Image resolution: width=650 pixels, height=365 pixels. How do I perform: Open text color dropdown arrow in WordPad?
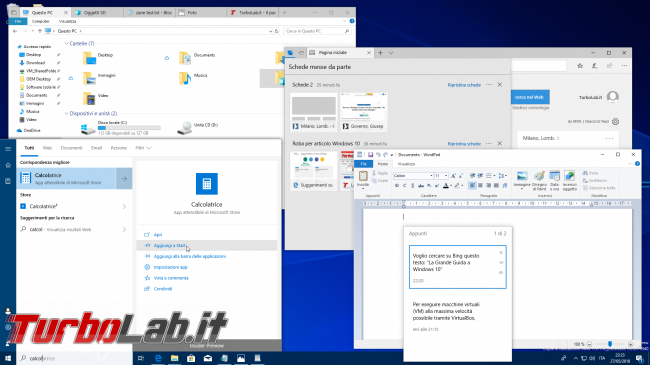[451, 185]
